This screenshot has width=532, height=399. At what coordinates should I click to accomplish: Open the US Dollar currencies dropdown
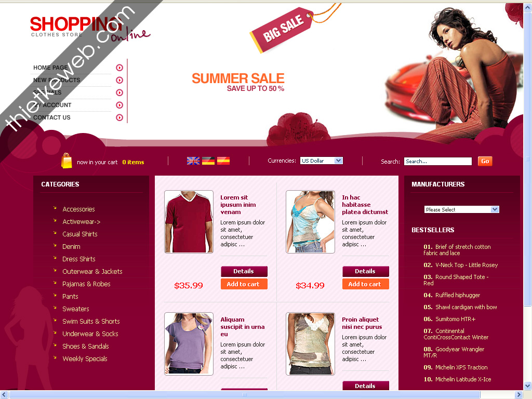[x=321, y=161]
